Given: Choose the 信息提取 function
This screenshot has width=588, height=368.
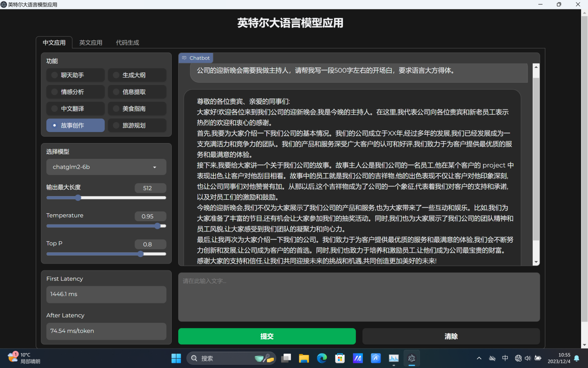Looking at the screenshot, I should pyautogui.click(x=137, y=92).
